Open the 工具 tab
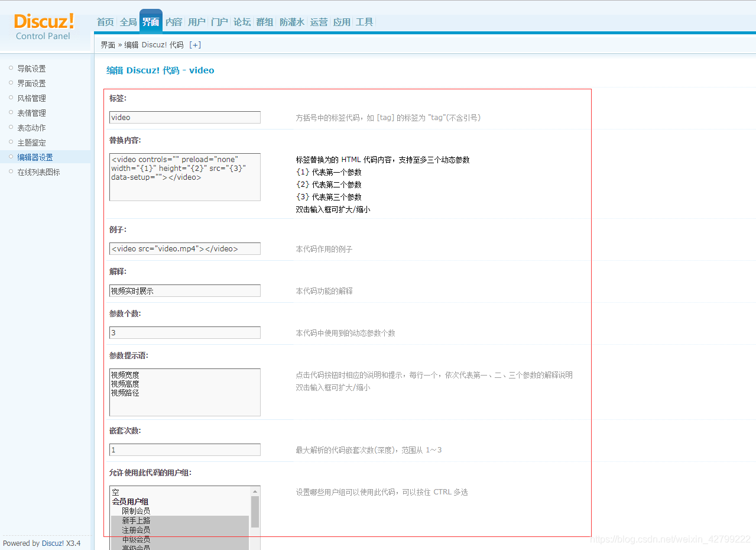The height and width of the screenshot is (550, 756). [365, 22]
